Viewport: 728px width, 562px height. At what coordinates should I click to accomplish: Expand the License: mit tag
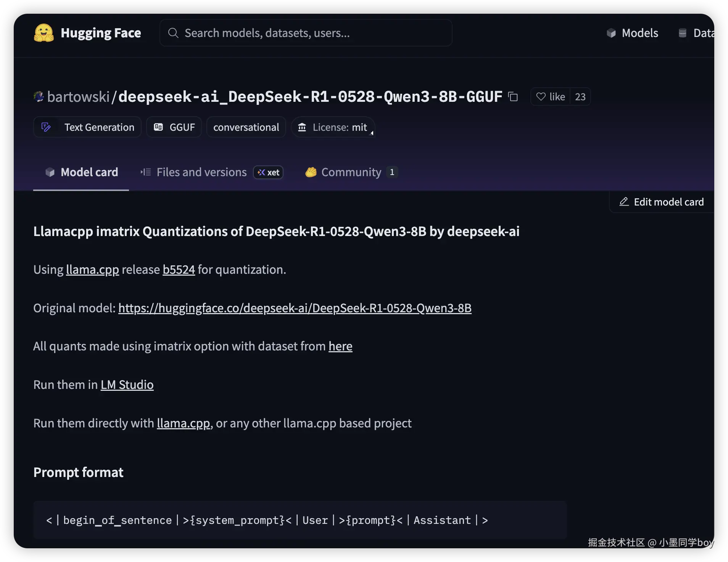[x=333, y=127]
